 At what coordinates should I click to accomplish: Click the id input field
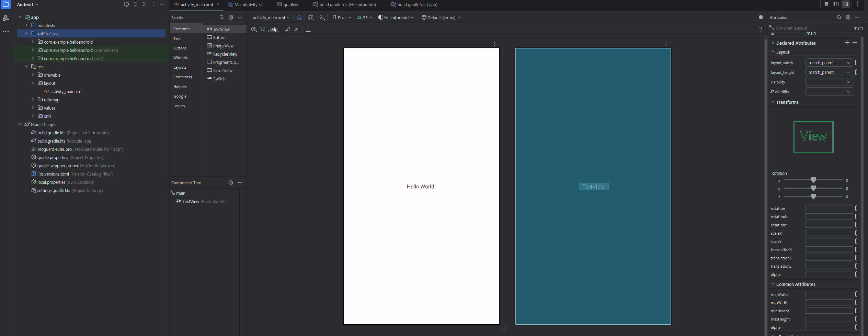click(x=829, y=33)
